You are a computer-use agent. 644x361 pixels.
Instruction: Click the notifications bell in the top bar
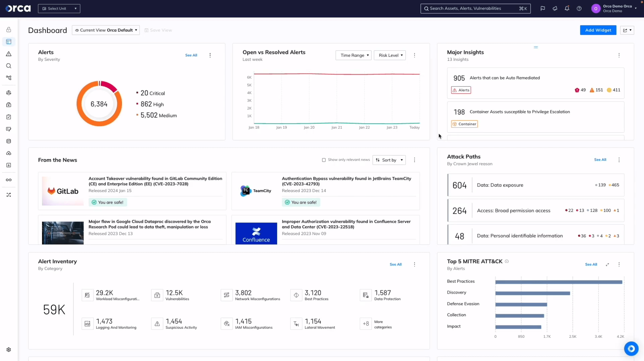[567, 8]
